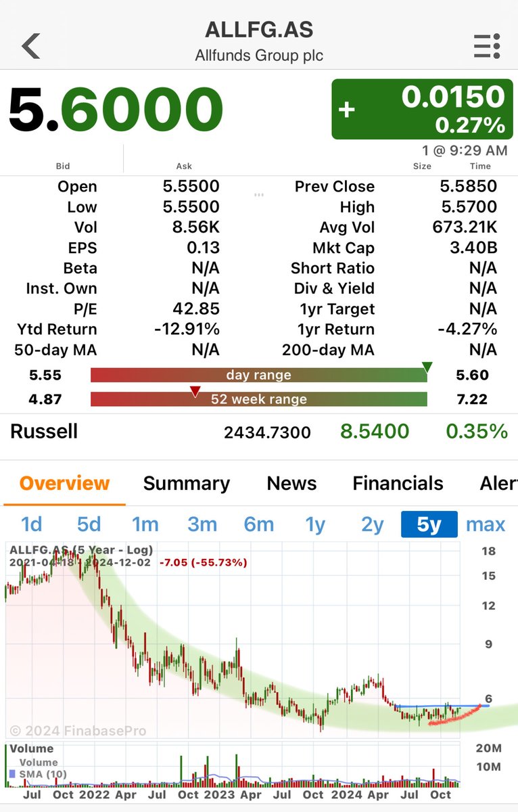Screen dimensions: 518x812
Task: Tap the 52 week high 7.22
Action: (473, 399)
